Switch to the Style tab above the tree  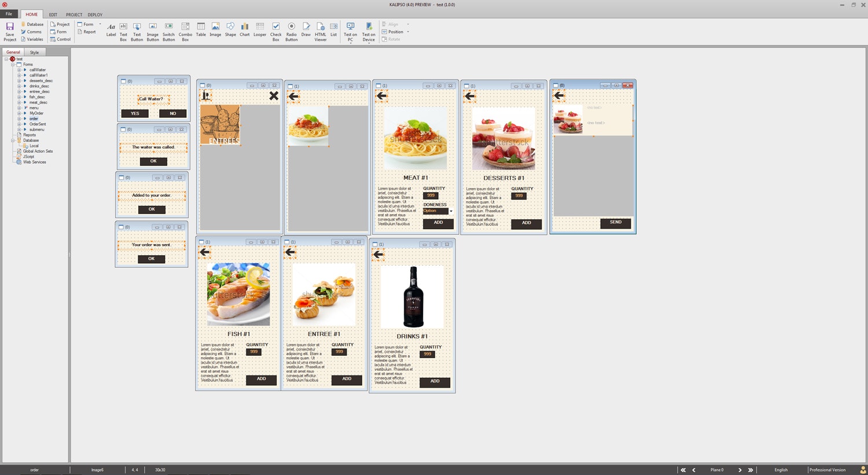[x=34, y=52]
